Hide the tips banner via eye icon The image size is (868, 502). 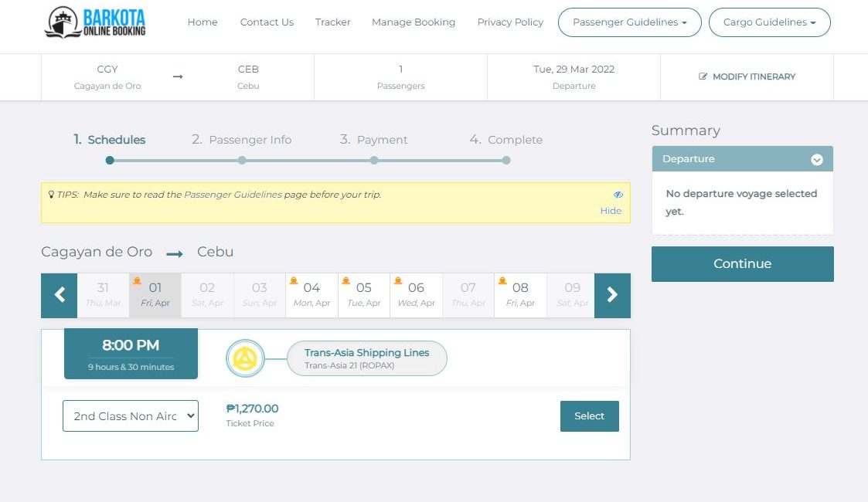click(x=618, y=195)
